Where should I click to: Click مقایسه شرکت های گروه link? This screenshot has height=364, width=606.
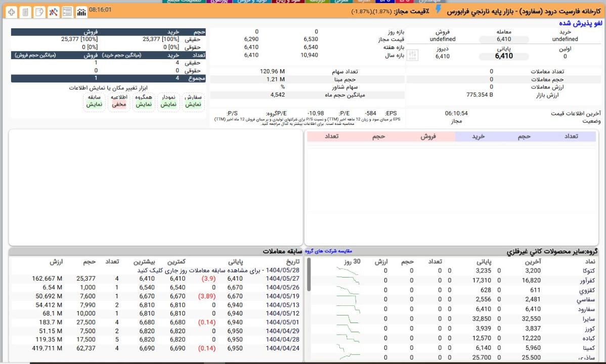coord(329,251)
